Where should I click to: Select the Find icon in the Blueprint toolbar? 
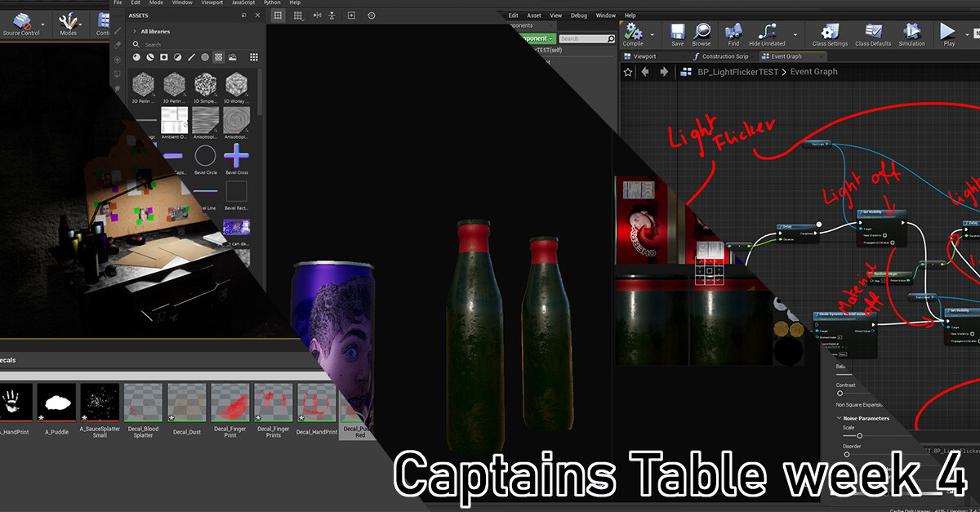[733, 33]
